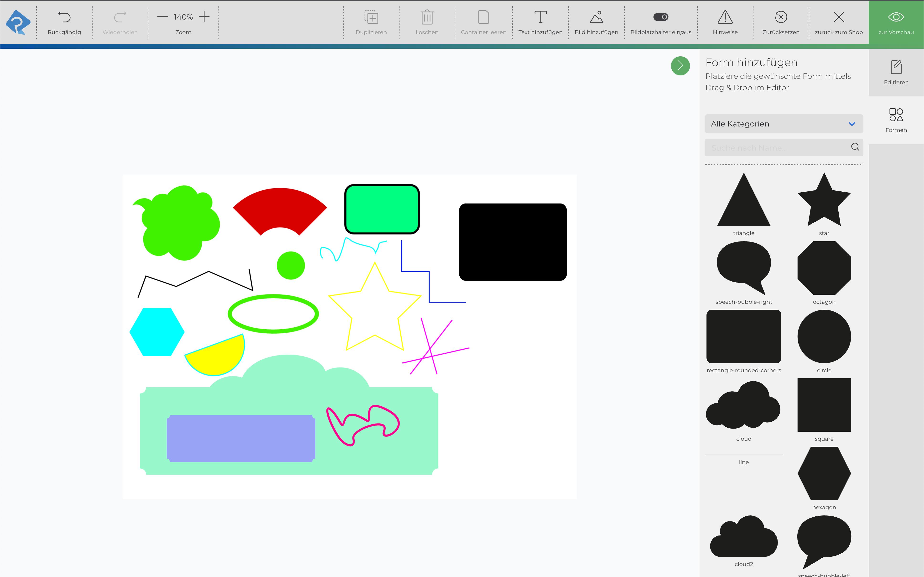Click the logo icon at top left

tap(18, 22)
